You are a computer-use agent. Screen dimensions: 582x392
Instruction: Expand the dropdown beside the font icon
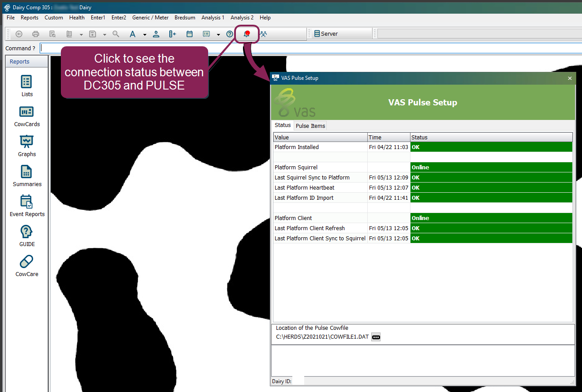coord(145,34)
